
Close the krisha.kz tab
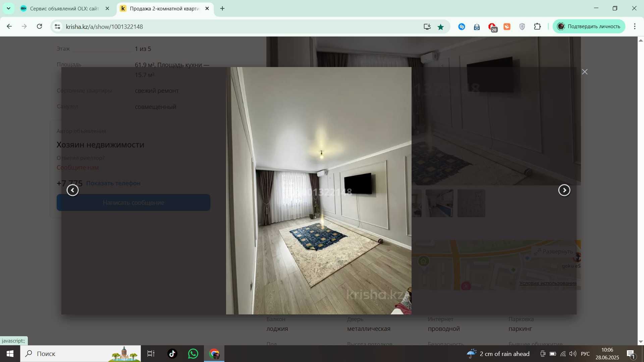207,9
